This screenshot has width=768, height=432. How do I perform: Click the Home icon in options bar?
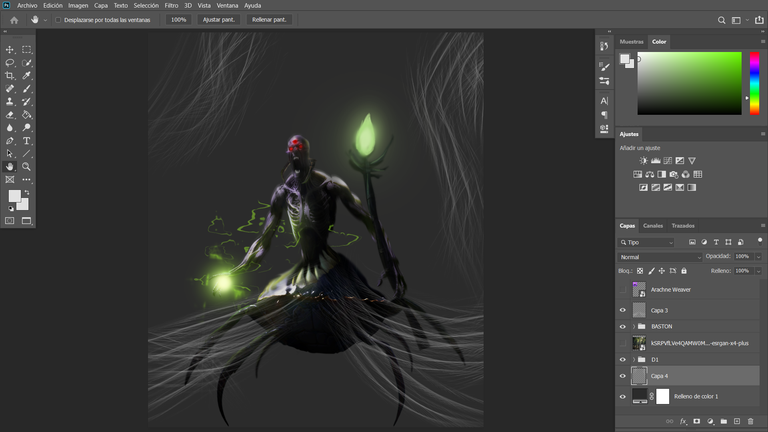pos(14,20)
